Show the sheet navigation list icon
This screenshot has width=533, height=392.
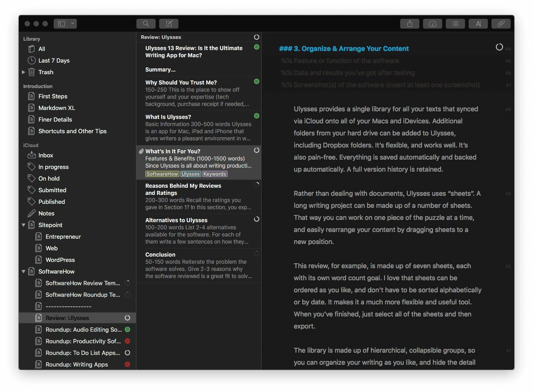click(x=455, y=24)
